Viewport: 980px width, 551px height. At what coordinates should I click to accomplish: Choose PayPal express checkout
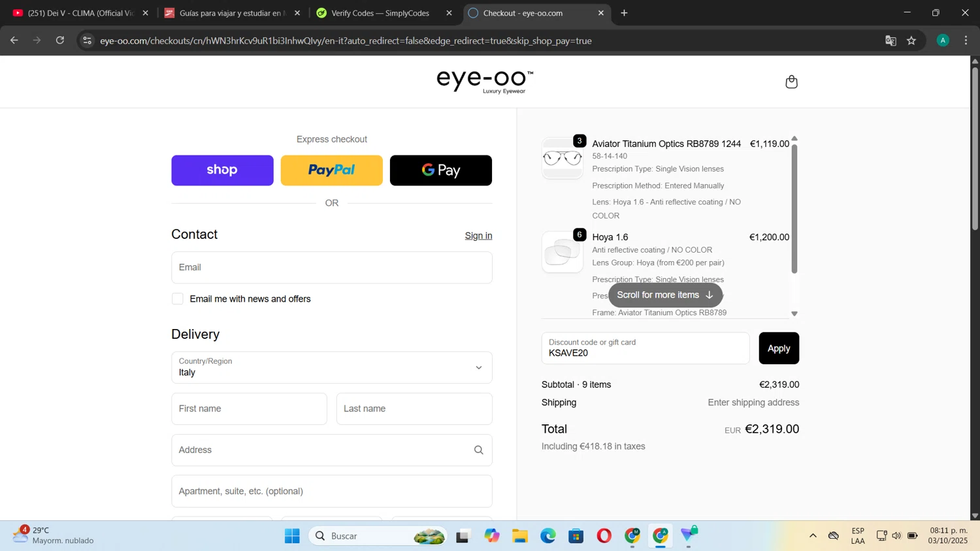click(x=331, y=170)
